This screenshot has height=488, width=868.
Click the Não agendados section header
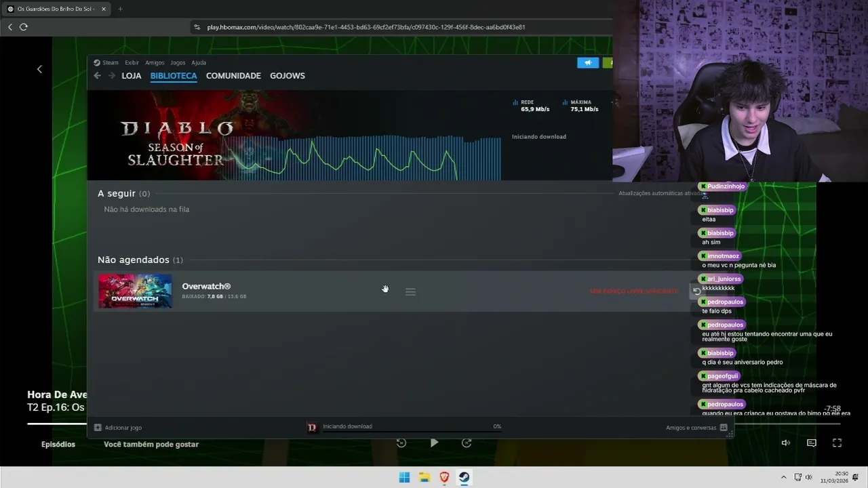[140, 260]
